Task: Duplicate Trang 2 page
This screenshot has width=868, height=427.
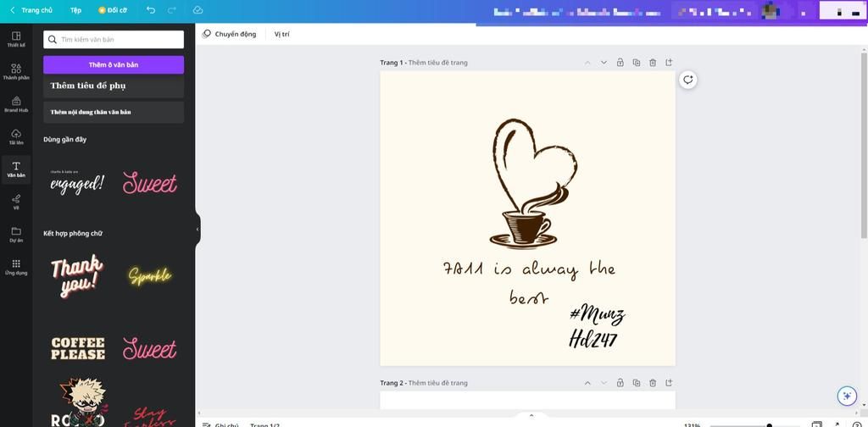Action: pyautogui.click(x=637, y=383)
